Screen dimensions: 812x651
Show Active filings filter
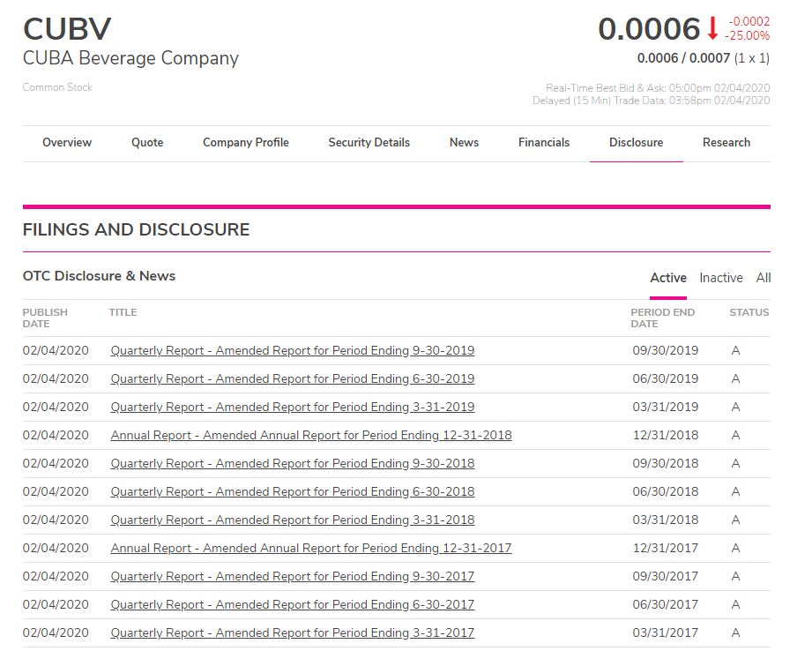coord(668,278)
